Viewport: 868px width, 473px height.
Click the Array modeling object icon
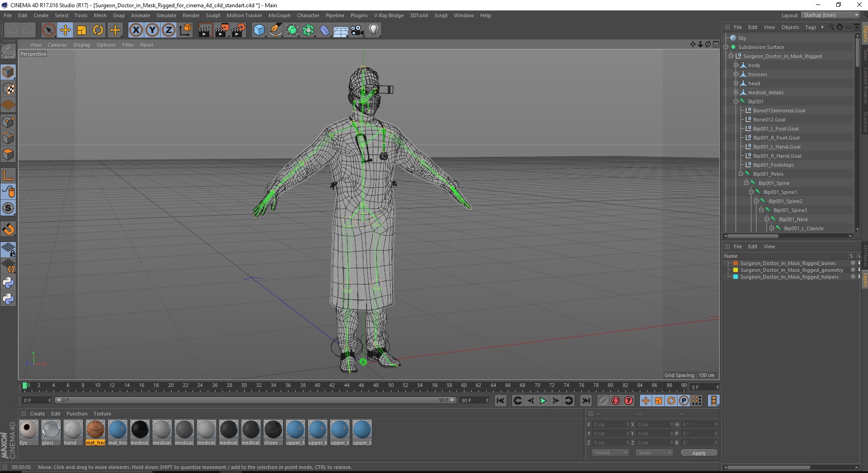point(308,30)
